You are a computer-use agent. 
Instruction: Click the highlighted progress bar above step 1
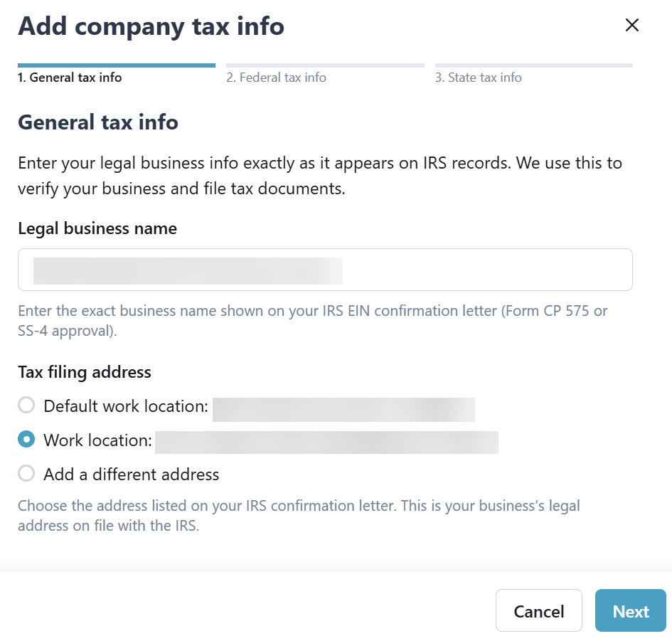[117, 65]
